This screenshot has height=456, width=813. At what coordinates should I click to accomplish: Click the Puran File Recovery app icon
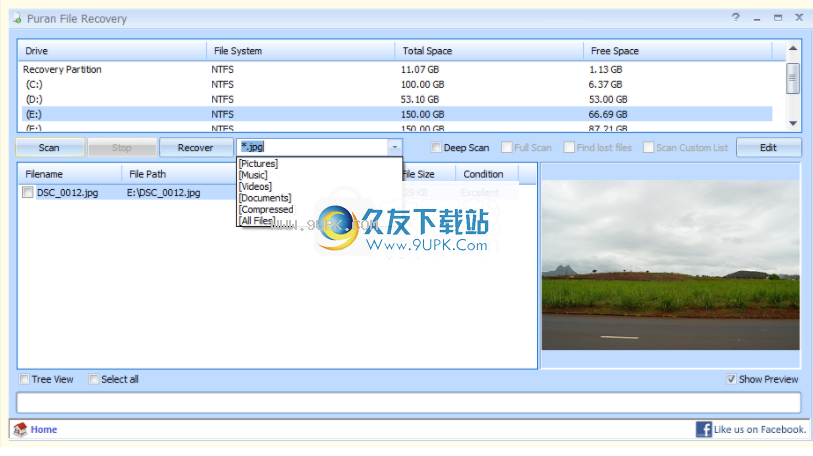pyautogui.click(x=17, y=19)
